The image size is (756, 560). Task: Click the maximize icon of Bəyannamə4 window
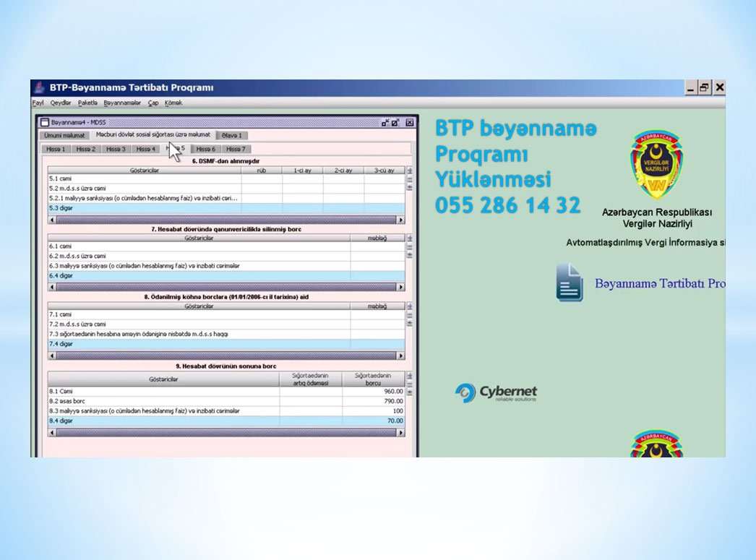click(x=395, y=122)
